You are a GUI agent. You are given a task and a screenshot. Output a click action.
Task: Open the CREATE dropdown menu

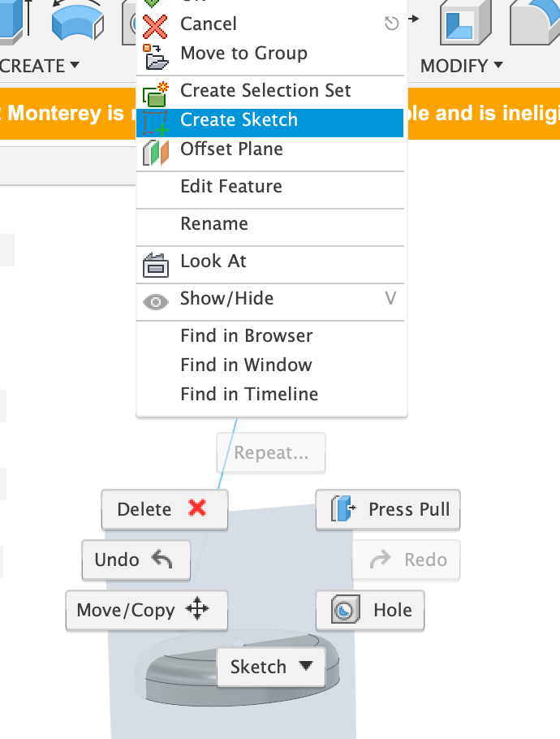click(x=40, y=66)
